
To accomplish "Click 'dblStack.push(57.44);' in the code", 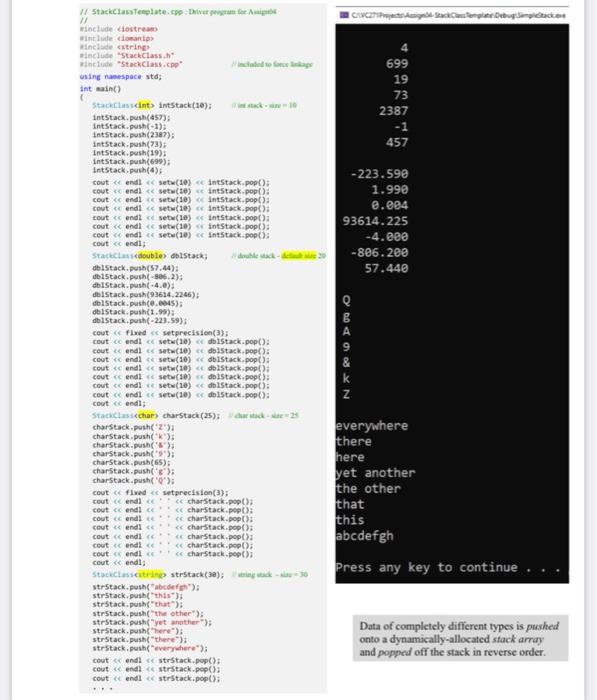I will point(135,268).
